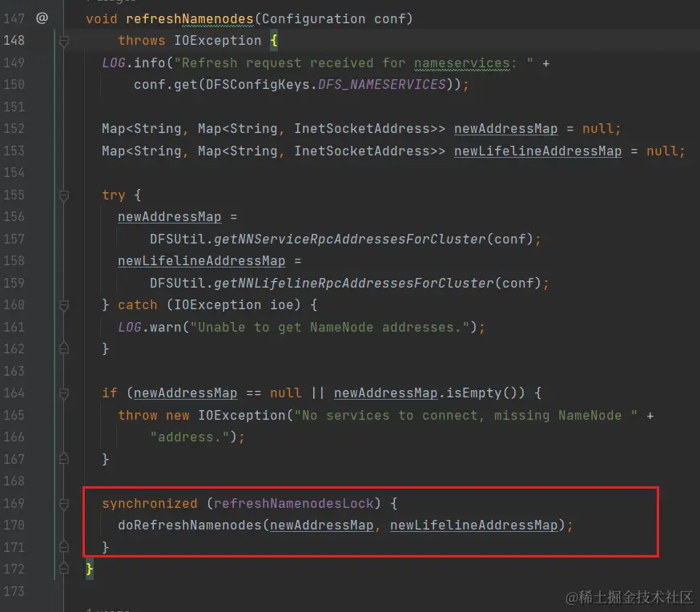This screenshot has height=612, width=700.
Task: Click the LOG.warn call on line 161
Action: pyautogui.click(x=150, y=328)
